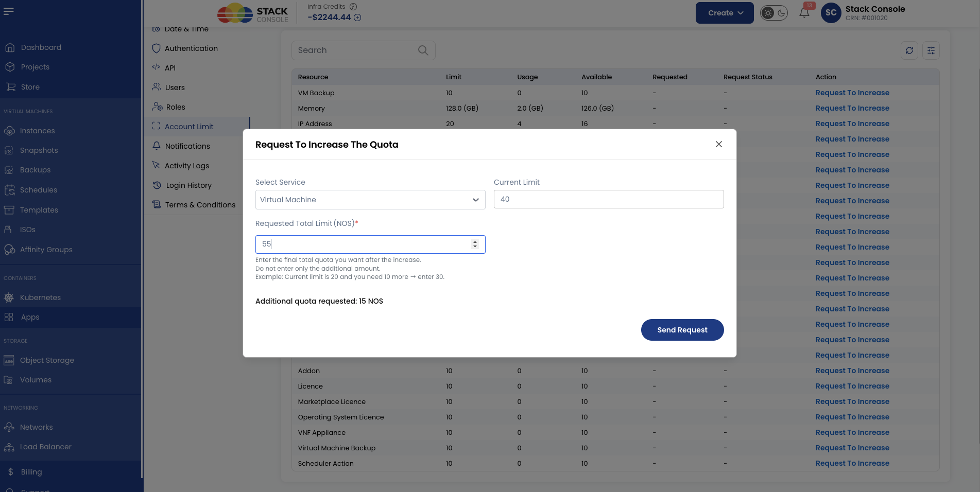The image size is (980, 492).
Task: Click the Billing dollar icon
Action: 10,472
